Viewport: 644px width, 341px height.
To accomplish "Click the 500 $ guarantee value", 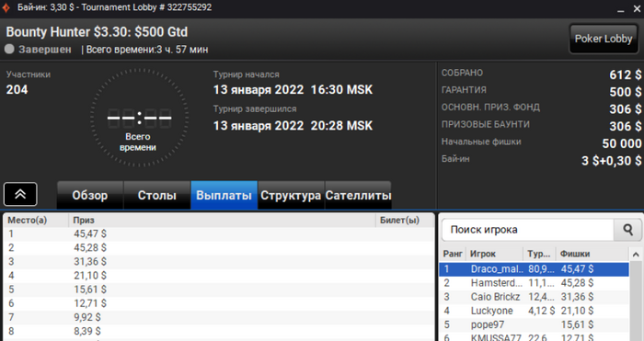I will click(625, 92).
